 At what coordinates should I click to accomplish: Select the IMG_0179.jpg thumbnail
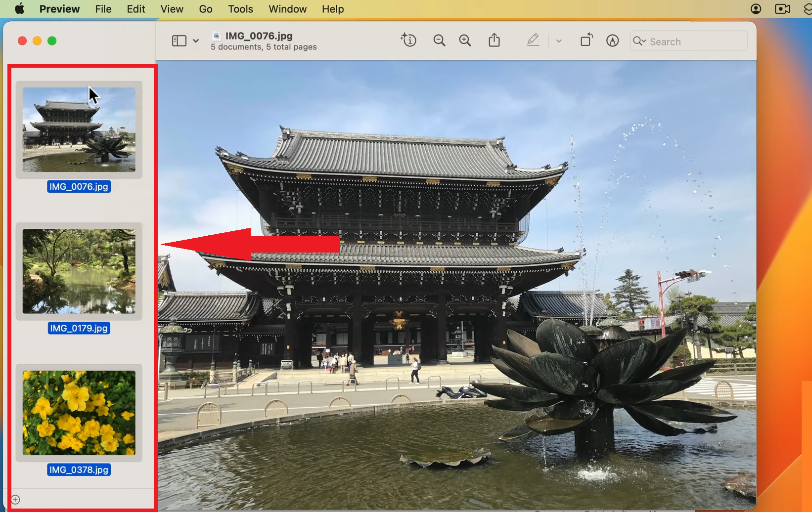[79, 272]
